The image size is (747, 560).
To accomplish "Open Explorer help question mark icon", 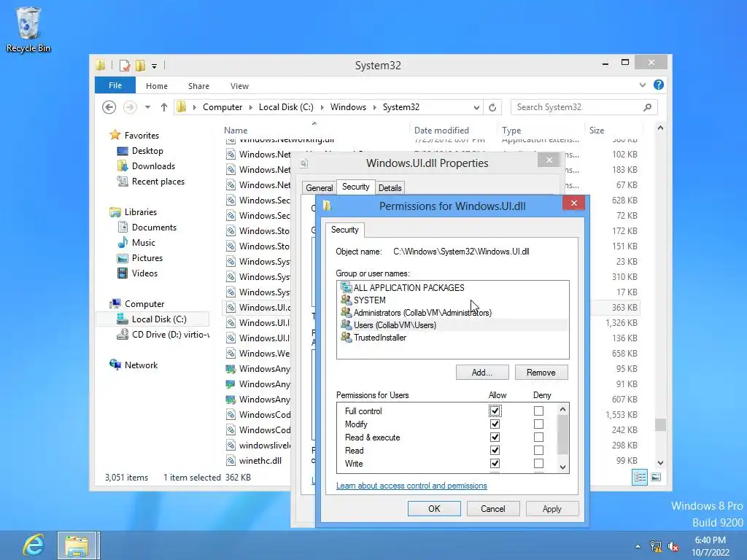I will tap(659, 85).
